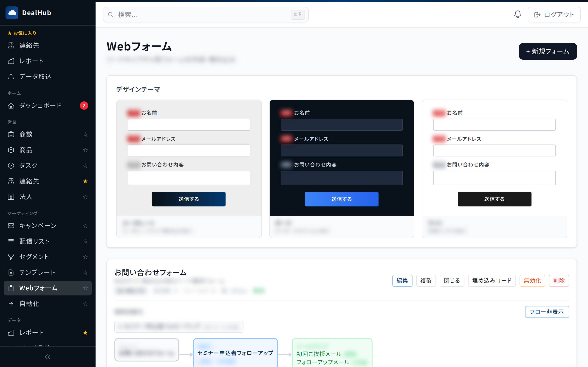Click the 新規フォーム button
588x367 pixels.
[548, 51]
